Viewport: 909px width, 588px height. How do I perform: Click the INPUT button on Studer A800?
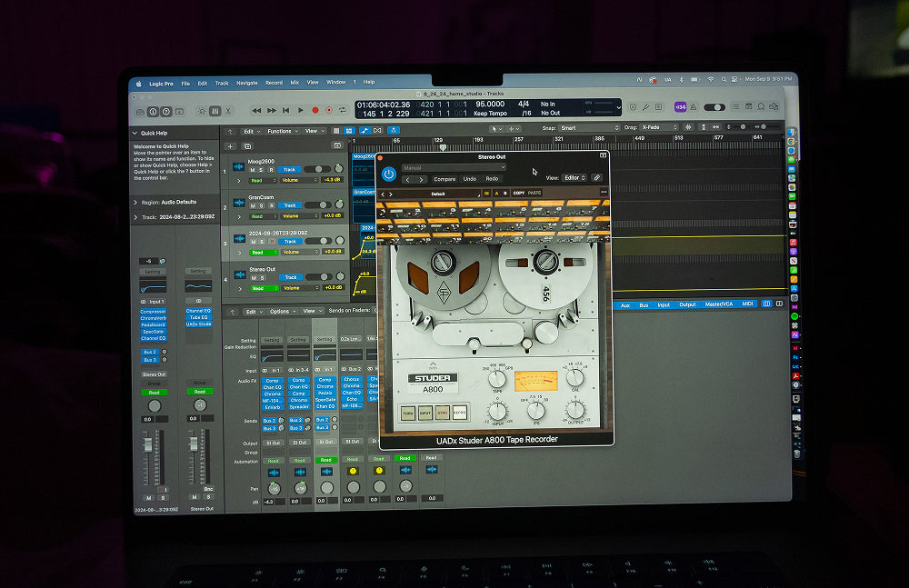(425, 413)
